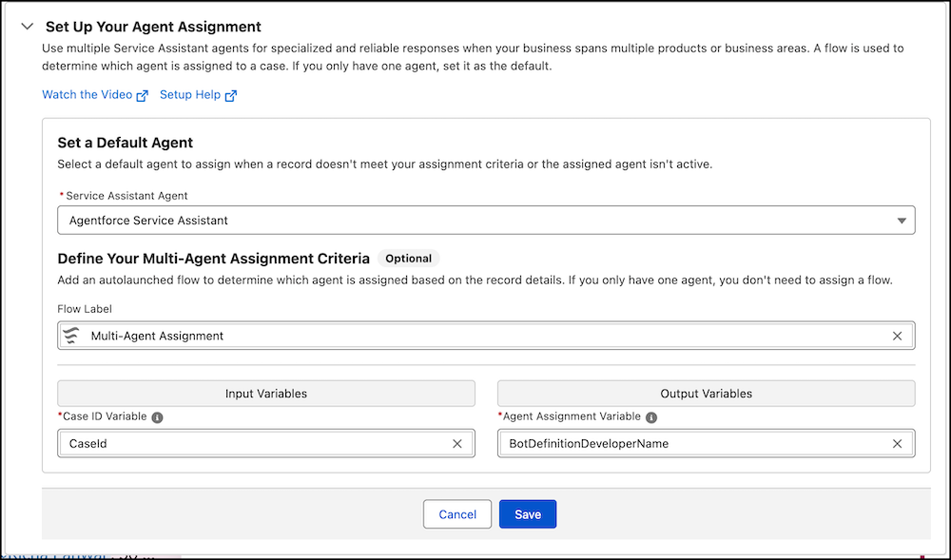Open the Watch the Video link
Screen dimensions: 951x560
pyautogui.click(x=87, y=94)
